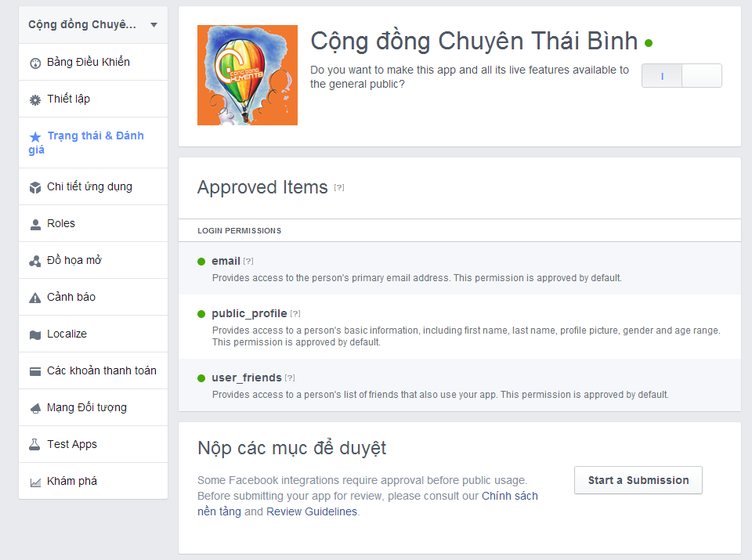Click the Đồ họa mở graph icon

[x=34, y=261]
